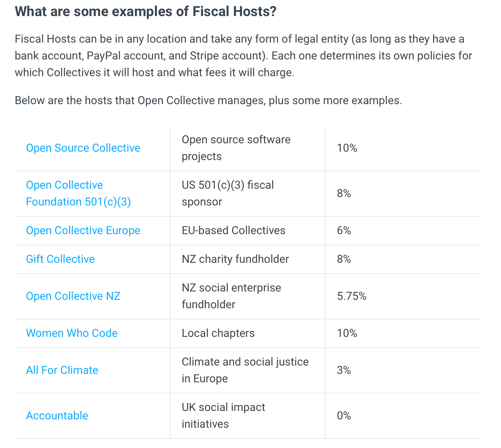This screenshot has height=448, width=501.
Task: Open the Women Who Code link
Action: pyautogui.click(x=72, y=333)
